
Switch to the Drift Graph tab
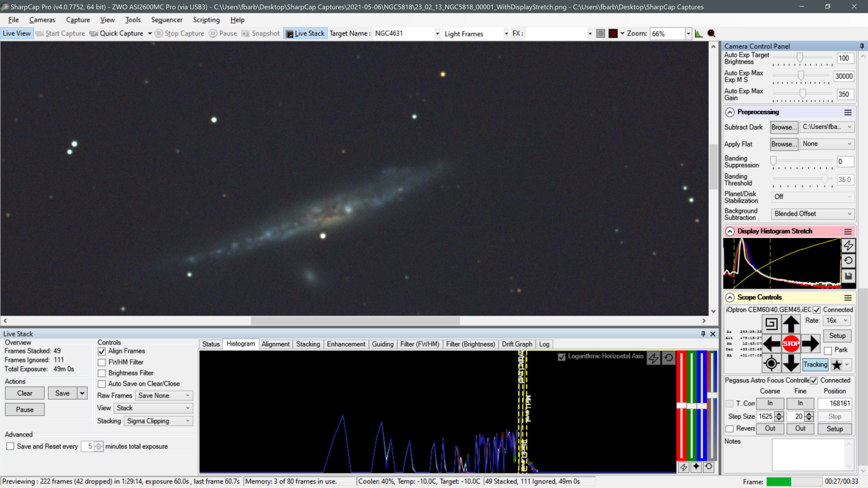coord(517,344)
